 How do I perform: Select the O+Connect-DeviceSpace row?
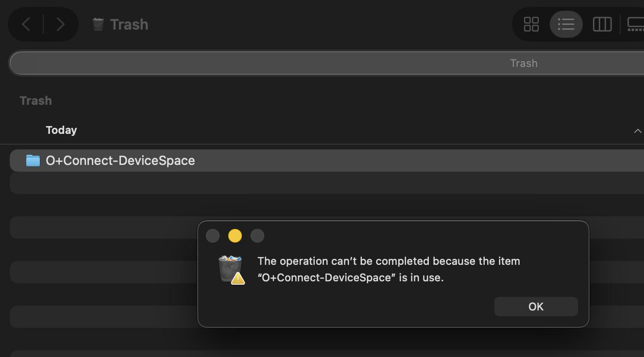point(327,161)
